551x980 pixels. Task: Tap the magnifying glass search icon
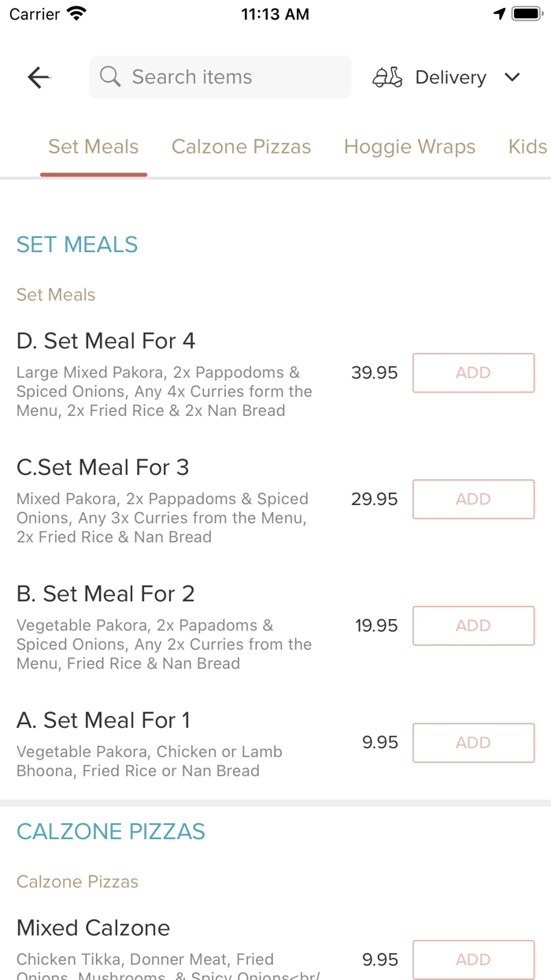coord(110,77)
